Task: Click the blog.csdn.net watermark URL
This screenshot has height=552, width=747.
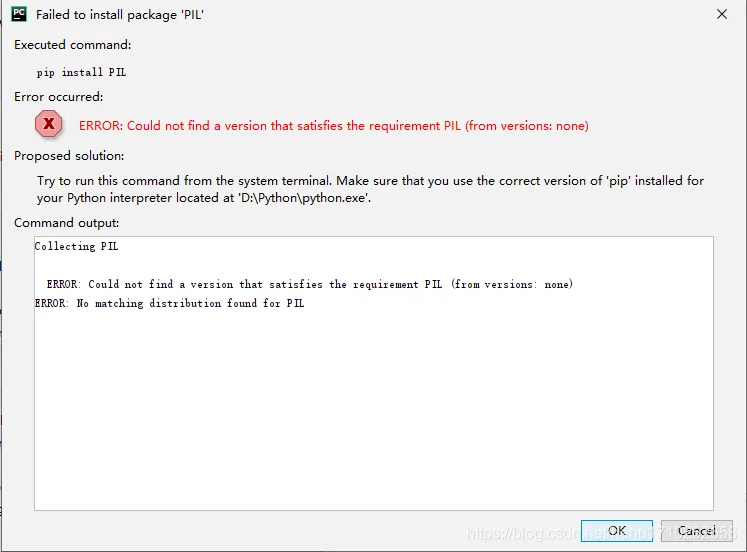Action: coord(601,533)
